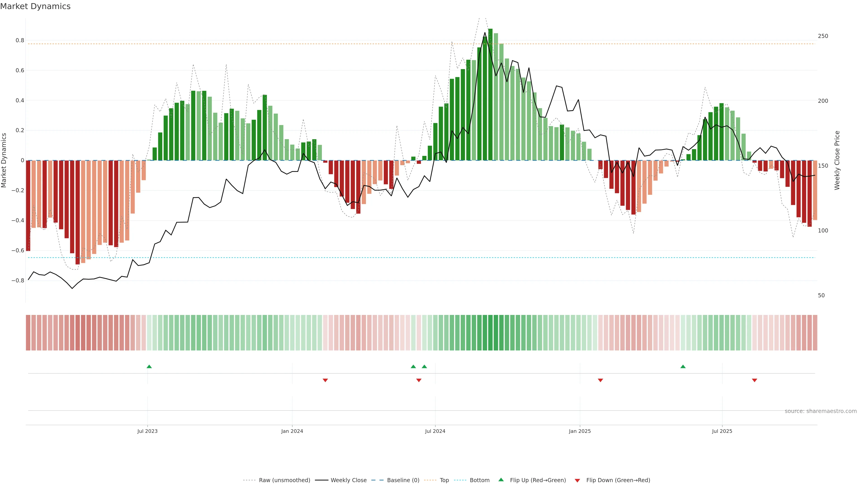Click the darkest green heat-strip segment
Screen dimensions: 868x488
490,333
